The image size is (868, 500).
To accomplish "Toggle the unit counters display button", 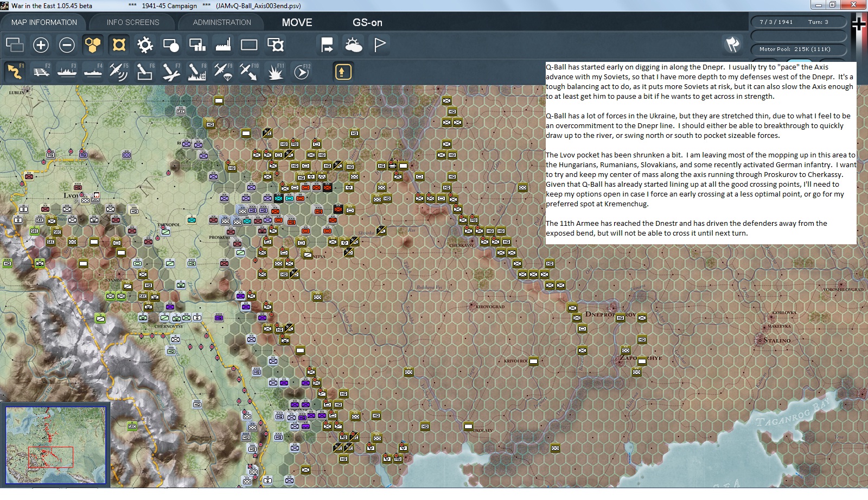I will [119, 45].
